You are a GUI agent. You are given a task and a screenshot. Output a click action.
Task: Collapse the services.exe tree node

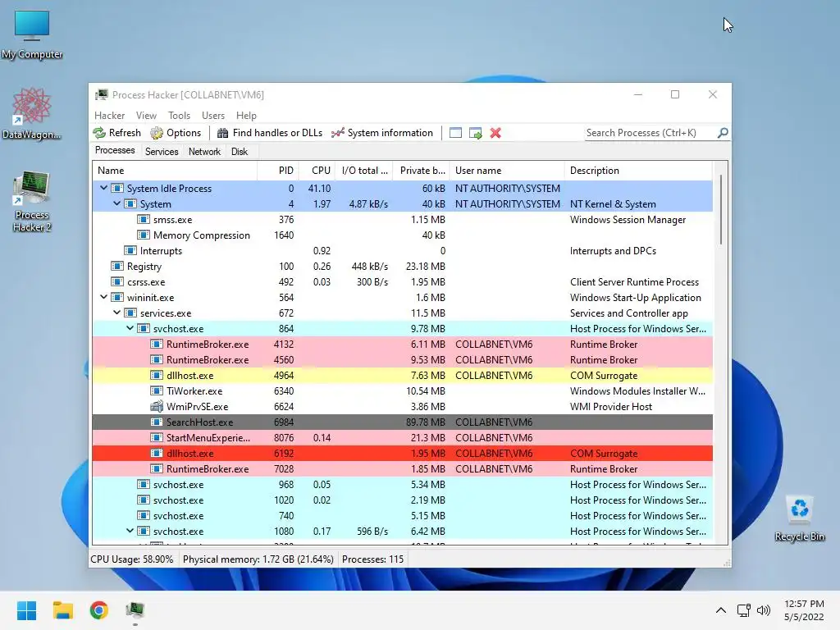[116, 313]
